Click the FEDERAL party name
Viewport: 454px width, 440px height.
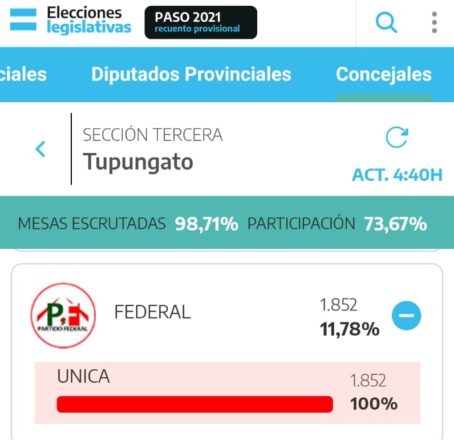pyautogui.click(x=152, y=312)
